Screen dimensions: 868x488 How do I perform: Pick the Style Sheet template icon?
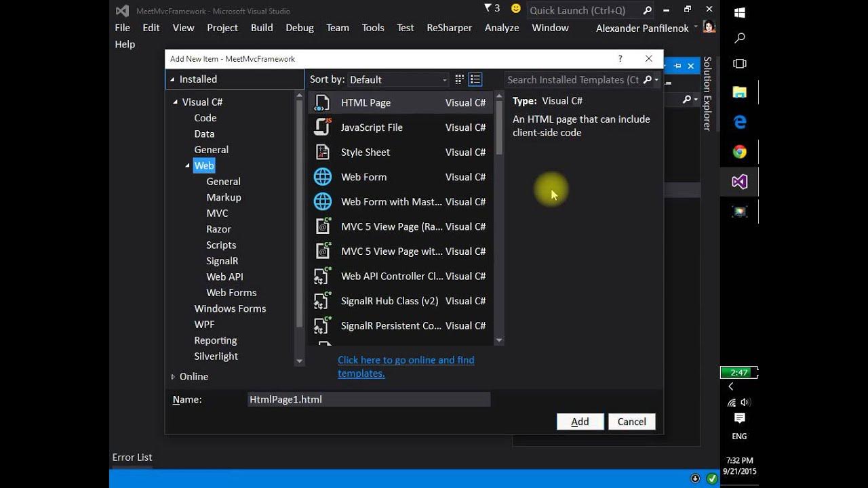pyautogui.click(x=323, y=152)
